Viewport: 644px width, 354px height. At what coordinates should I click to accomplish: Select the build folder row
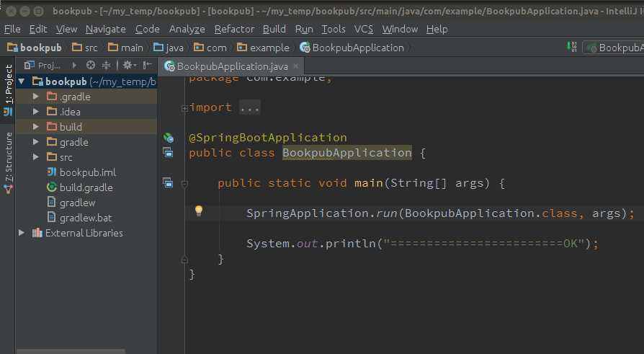[x=86, y=127]
